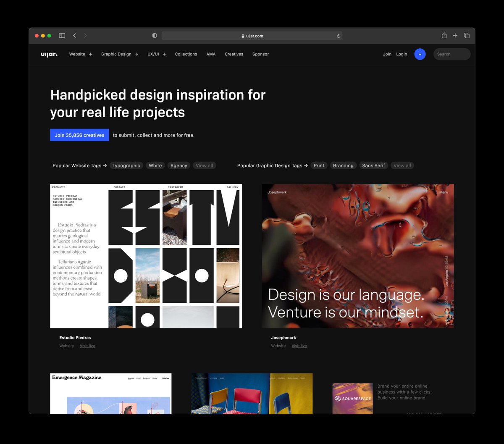Click the blue plus submit button
The width and height of the screenshot is (504, 444).
[x=420, y=54]
